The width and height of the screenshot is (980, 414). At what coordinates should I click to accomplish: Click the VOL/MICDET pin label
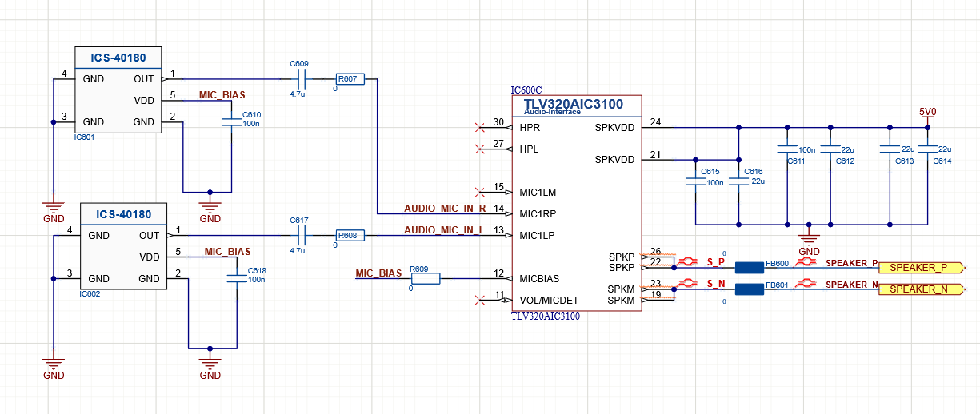[549, 301]
